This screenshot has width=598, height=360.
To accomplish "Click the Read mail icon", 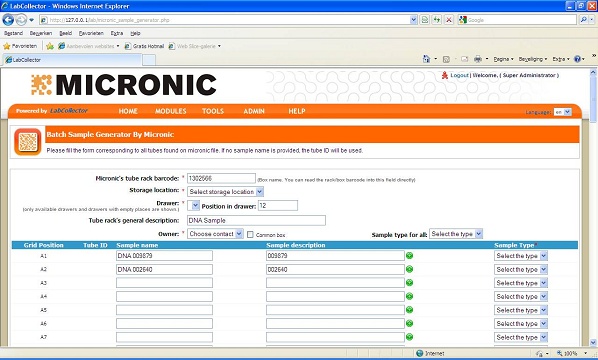I will 464,59.
